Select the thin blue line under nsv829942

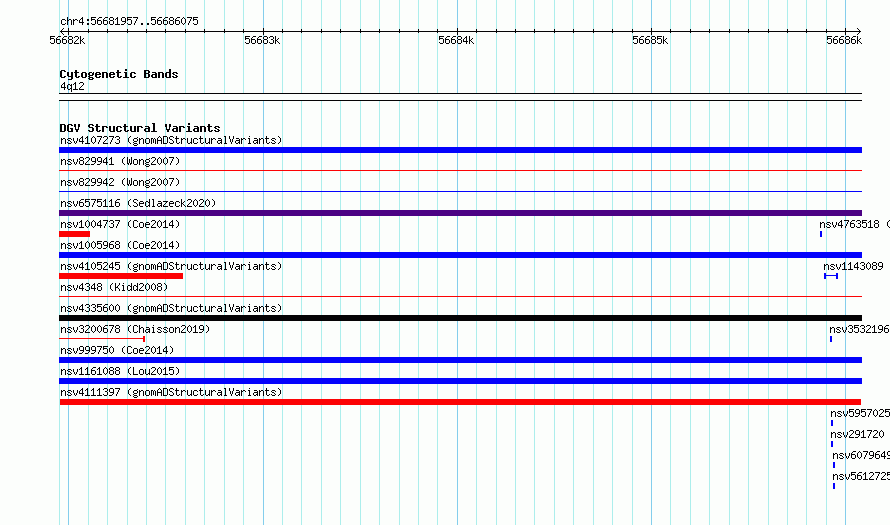click(460, 191)
